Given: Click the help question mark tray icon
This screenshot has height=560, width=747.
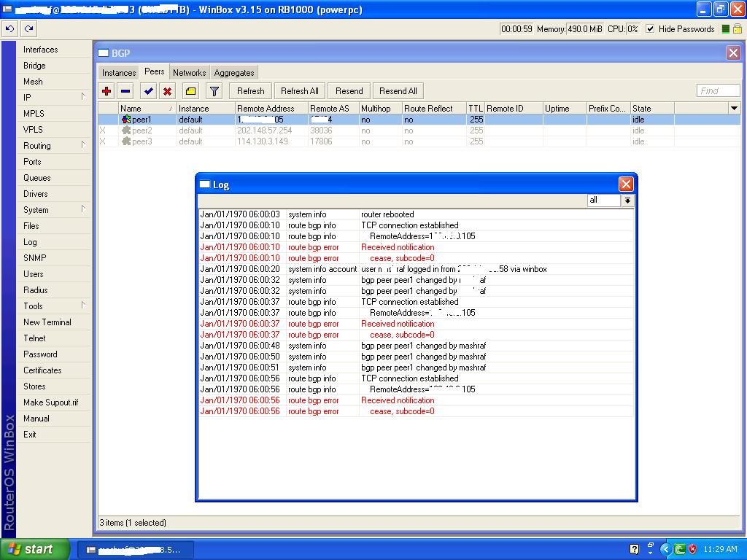Looking at the screenshot, I should (635, 549).
